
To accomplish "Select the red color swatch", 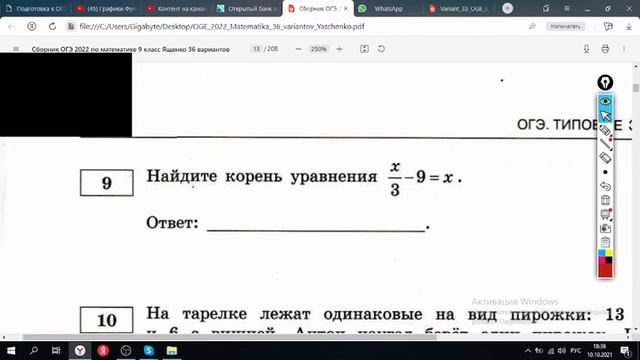I will point(605,270).
